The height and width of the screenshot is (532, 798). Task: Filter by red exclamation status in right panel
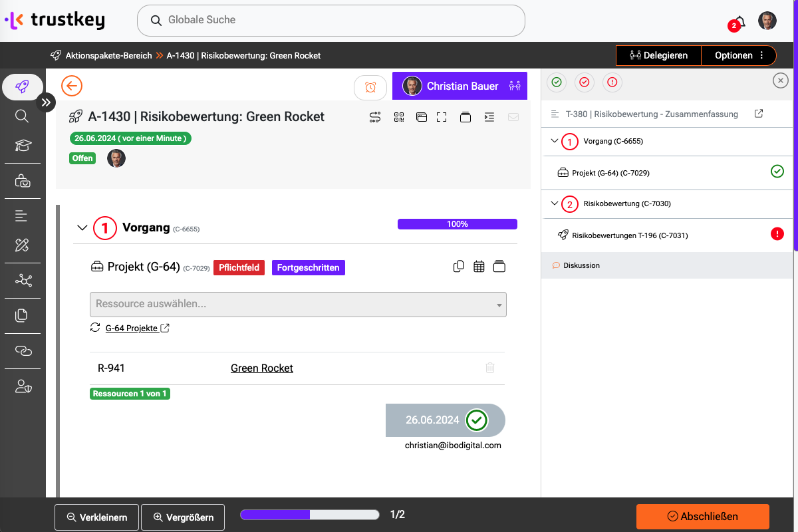612,82
